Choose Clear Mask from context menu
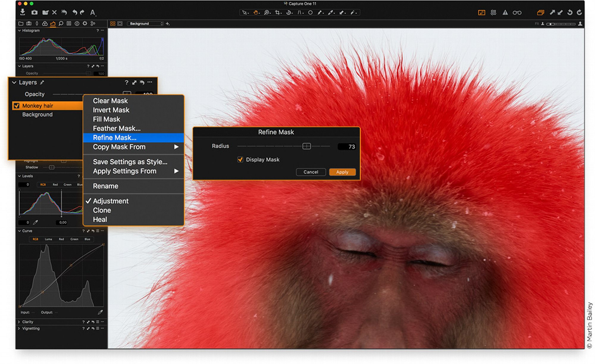Image resolution: width=595 pixels, height=364 pixels. click(134, 101)
